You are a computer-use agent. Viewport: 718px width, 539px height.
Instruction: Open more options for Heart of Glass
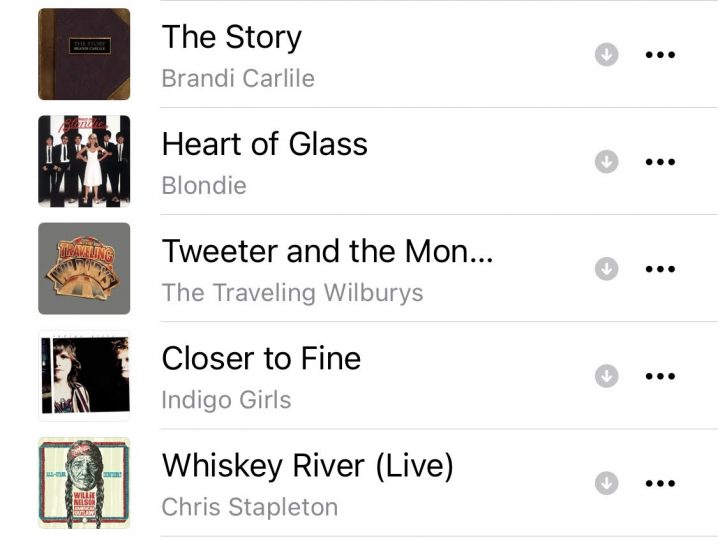tap(660, 161)
